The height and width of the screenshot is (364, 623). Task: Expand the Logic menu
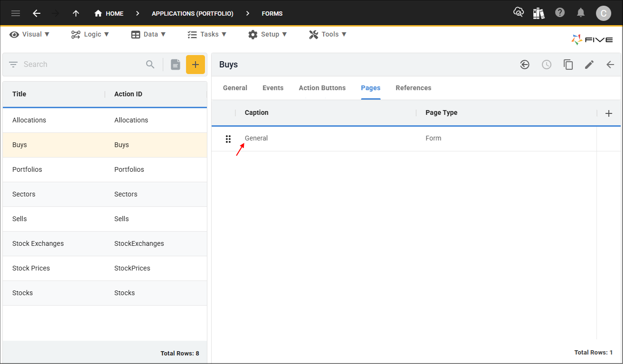pyautogui.click(x=90, y=34)
